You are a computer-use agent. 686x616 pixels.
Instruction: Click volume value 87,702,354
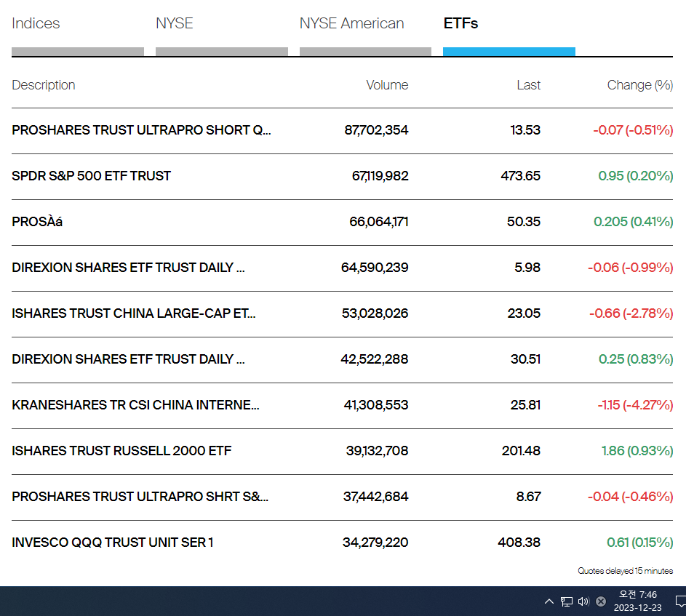point(376,130)
